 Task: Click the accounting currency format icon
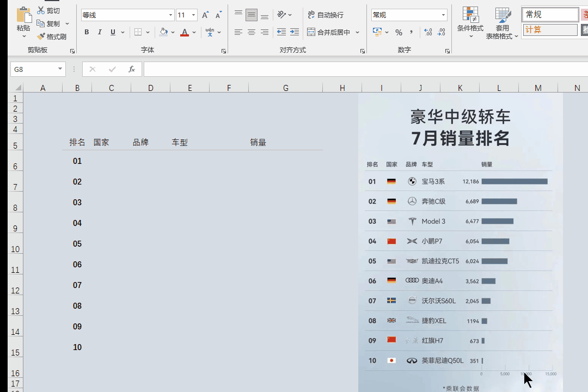coord(377,32)
